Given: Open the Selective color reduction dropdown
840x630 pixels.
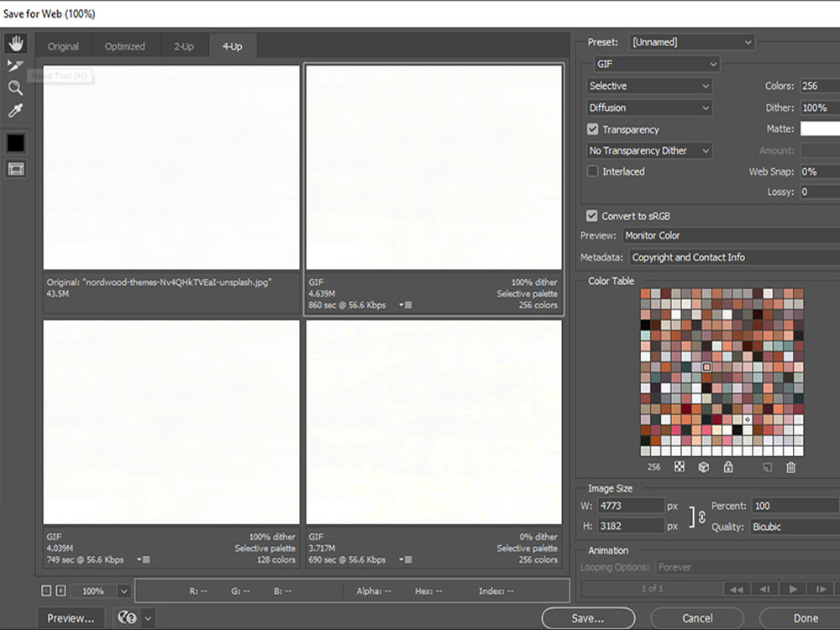Looking at the screenshot, I should pos(649,86).
